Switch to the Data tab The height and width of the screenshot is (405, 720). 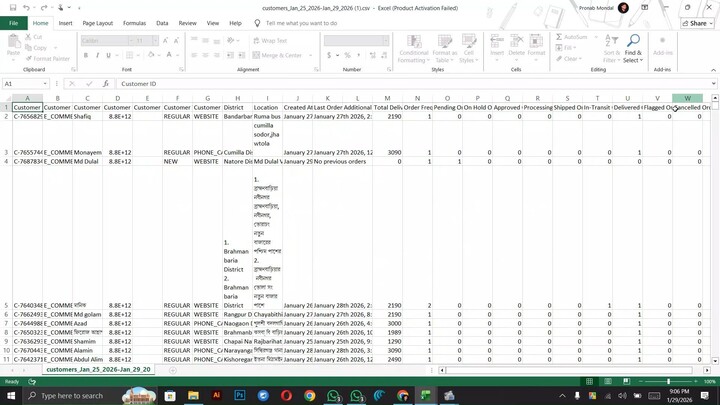(162, 23)
